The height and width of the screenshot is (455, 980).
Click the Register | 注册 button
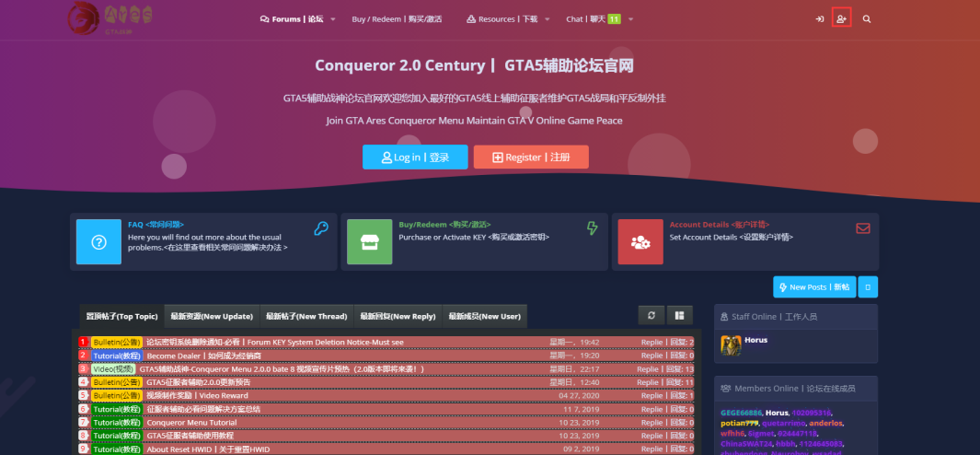point(531,157)
